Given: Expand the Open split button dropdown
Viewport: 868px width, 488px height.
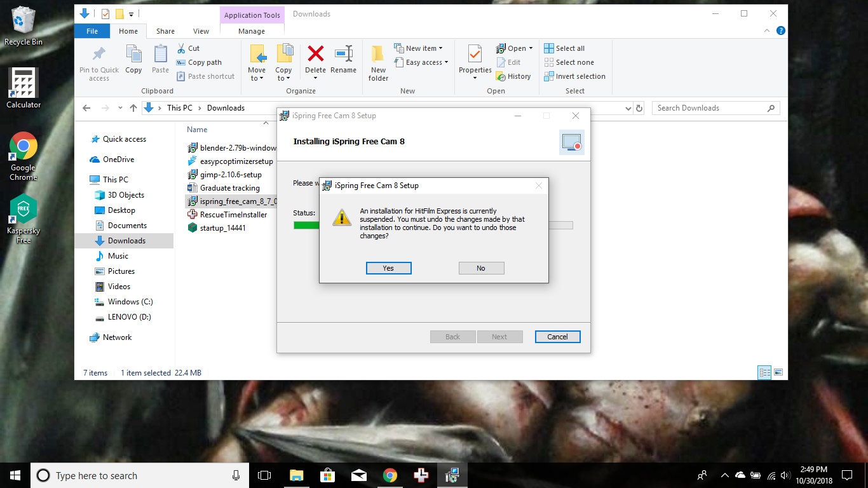Looking at the screenshot, I should 531,48.
